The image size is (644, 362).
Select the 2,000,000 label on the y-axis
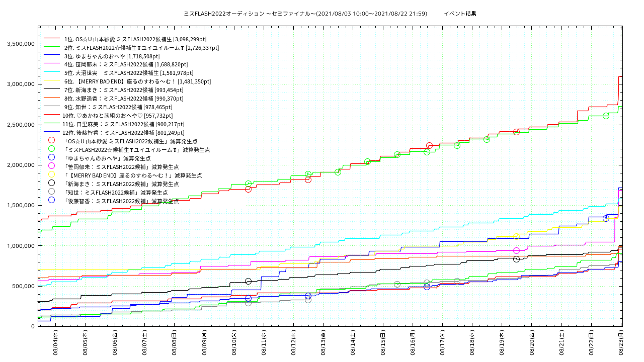[20, 165]
